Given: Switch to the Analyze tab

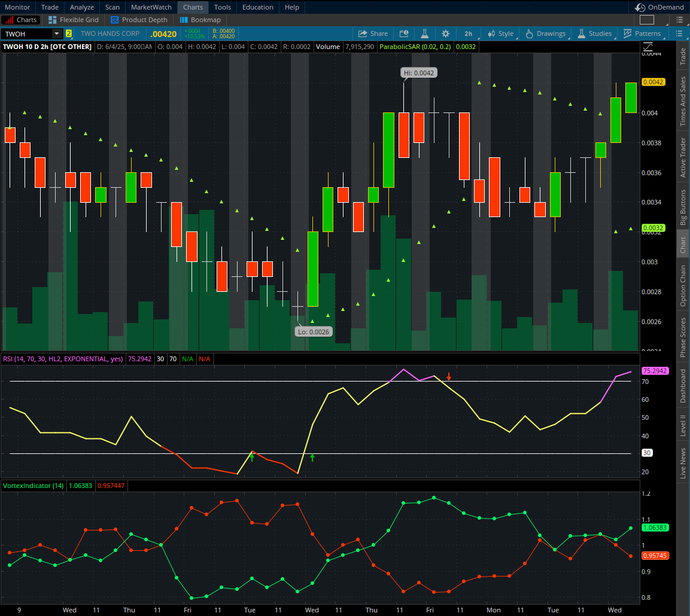Looking at the screenshot, I should click(82, 7).
